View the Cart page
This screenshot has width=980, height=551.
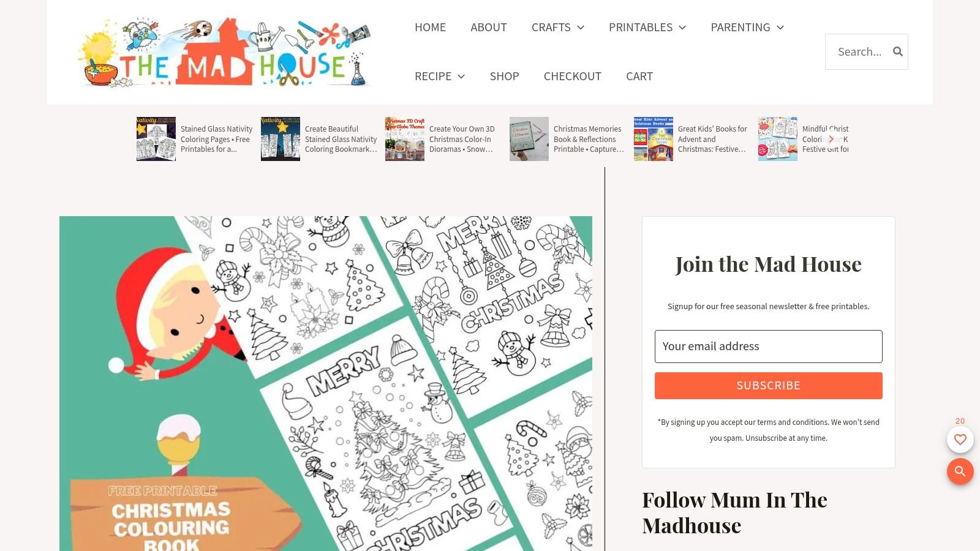[x=639, y=77]
